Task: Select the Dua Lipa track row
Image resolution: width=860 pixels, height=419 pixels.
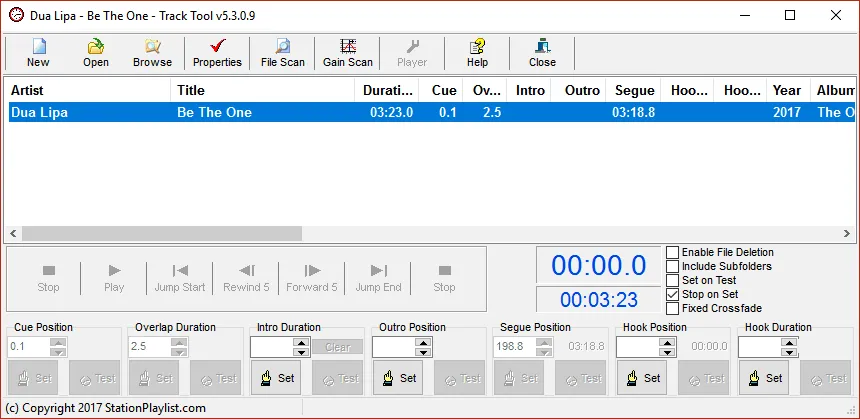Action: [431, 112]
